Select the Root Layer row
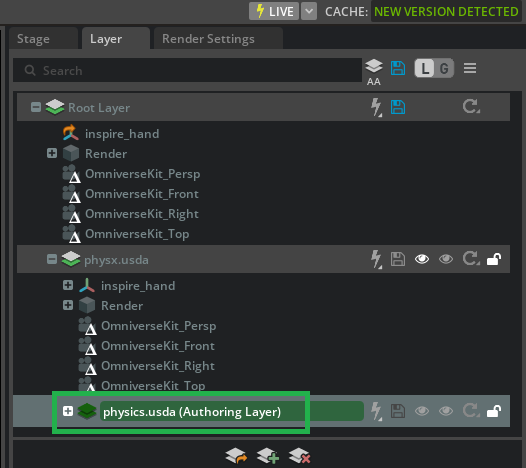Image resolution: width=526 pixels, height=468 pixels. (263, 107)
